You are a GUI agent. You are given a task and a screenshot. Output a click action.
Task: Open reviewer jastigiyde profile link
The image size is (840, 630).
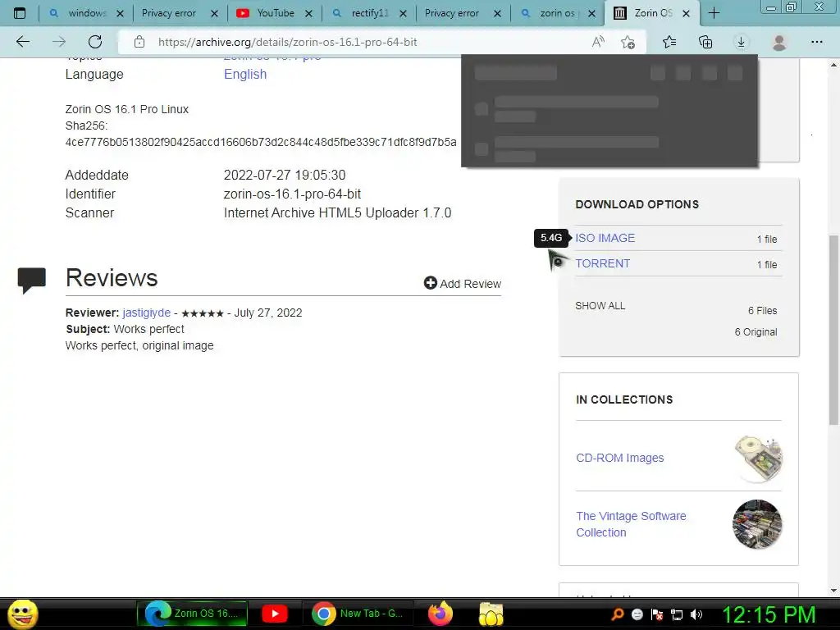click(146, 313)
